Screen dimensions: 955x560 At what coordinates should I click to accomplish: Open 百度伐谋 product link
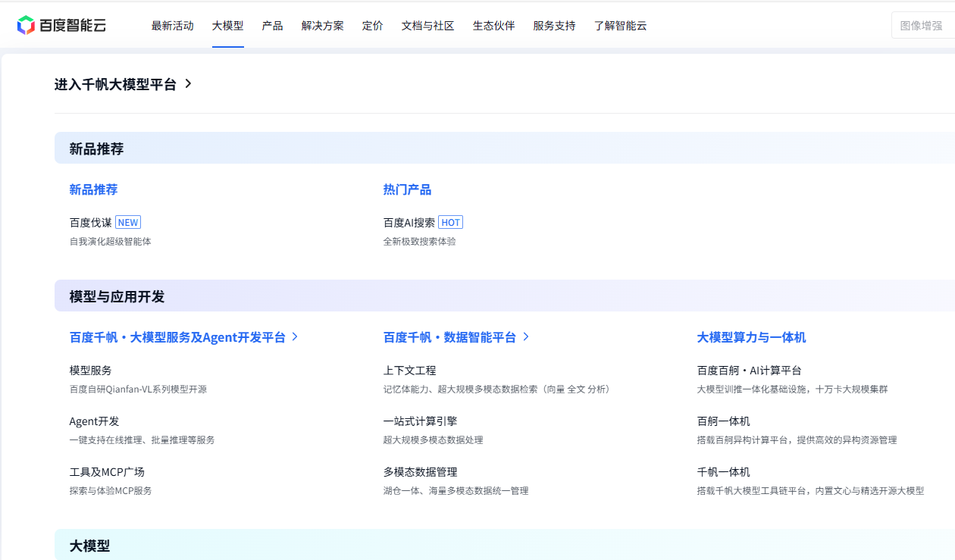[x=91, y=222]
